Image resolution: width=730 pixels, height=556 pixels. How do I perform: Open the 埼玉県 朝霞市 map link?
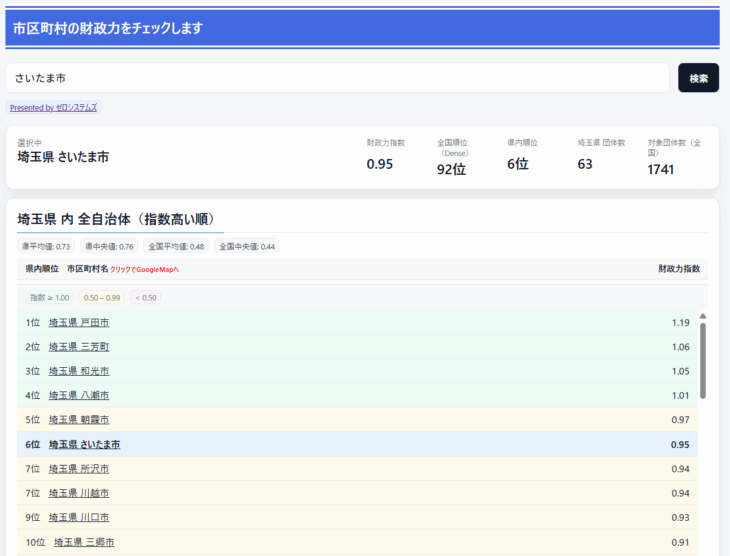(x=79, y=420)
